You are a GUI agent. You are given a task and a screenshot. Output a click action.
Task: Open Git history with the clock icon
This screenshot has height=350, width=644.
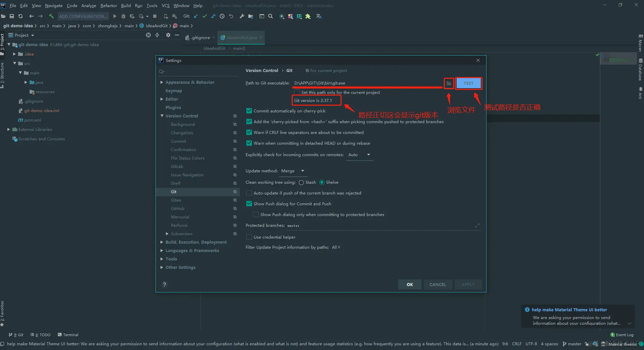click(222, 16)
